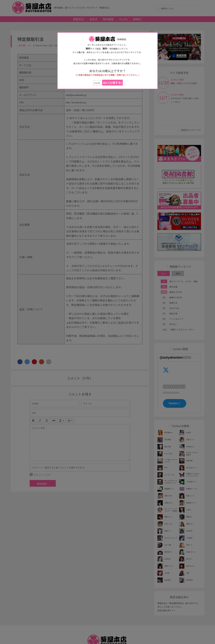This screenshot has width=215, height=644.
Task: Click the light blue Twitter share circle
Action: point(27,361)
